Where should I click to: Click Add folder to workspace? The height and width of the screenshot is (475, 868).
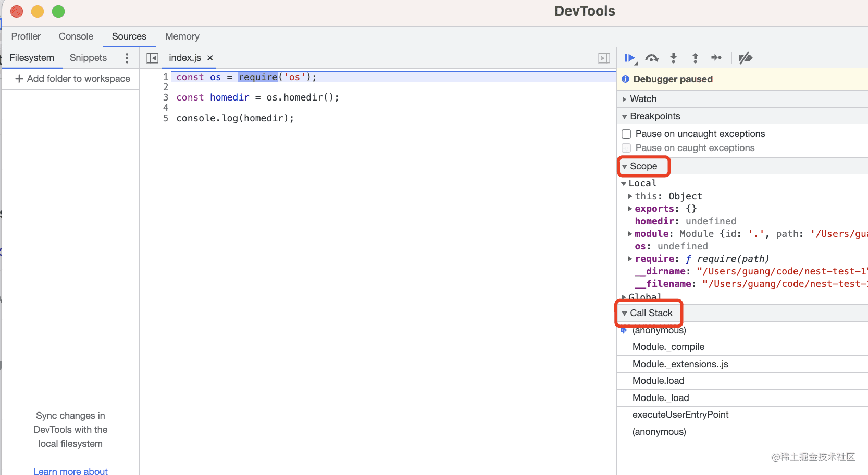72,79
